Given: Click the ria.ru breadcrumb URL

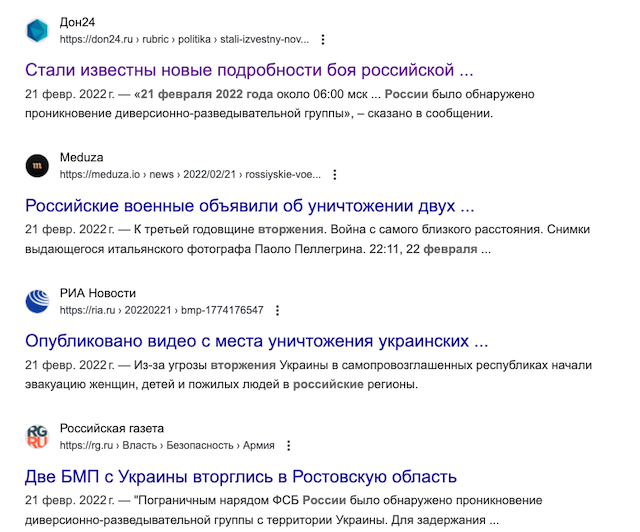Looking at the screenshot, I should 161,310.
